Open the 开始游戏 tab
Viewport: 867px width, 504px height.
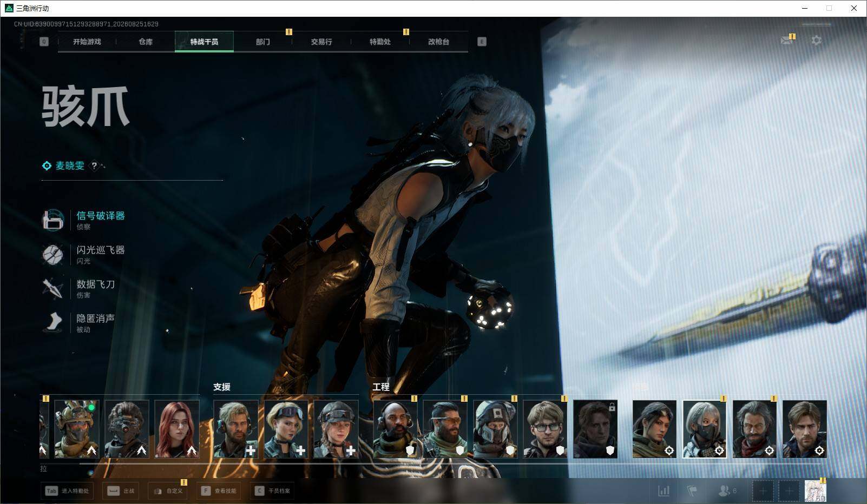(x=87, y=42)
